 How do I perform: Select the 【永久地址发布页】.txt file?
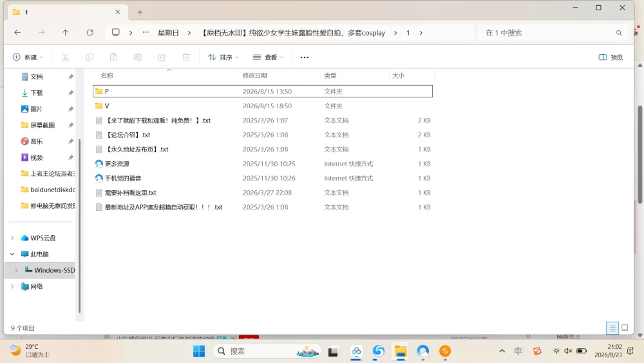coord(263,149)
